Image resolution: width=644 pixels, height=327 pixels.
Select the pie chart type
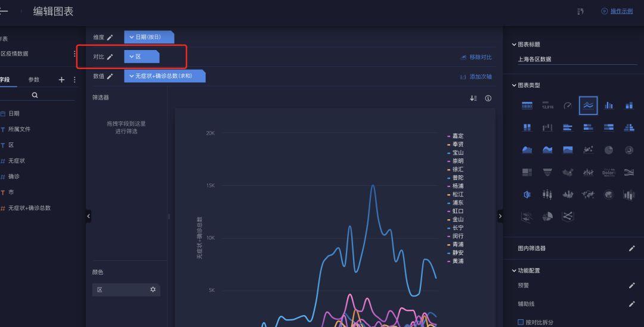tap(609, 150)
